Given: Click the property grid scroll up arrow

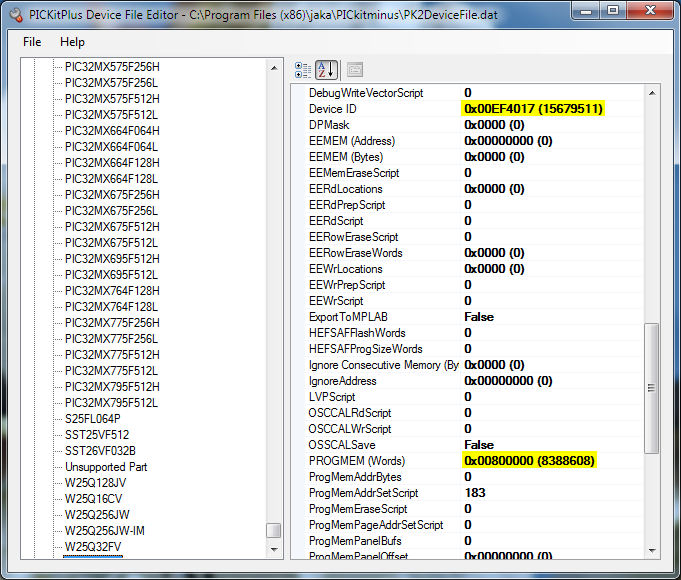Looking at the screenshot, I should [x=652, y=93].
